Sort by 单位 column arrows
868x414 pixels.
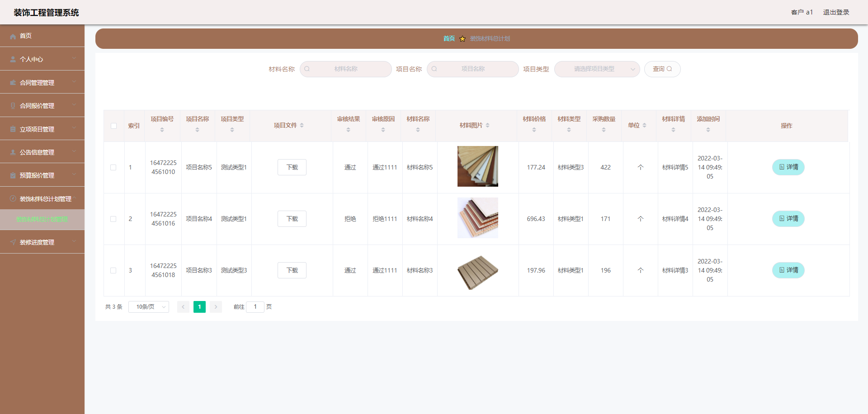(644, 125)
